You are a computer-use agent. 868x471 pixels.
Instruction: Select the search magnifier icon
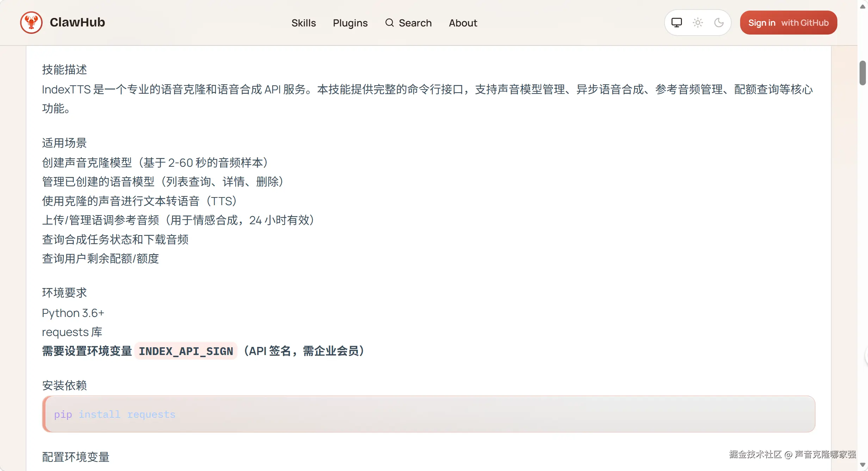click(x=390, y=23)
